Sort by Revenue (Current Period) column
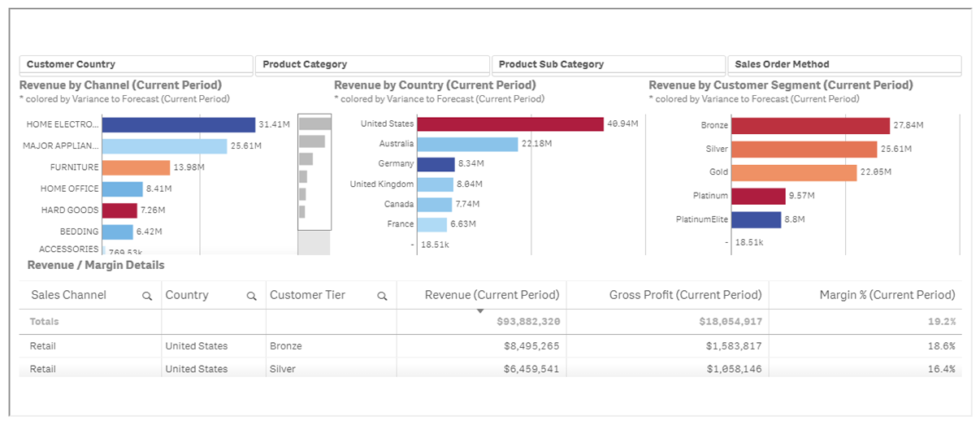 (x=492, y=295)
